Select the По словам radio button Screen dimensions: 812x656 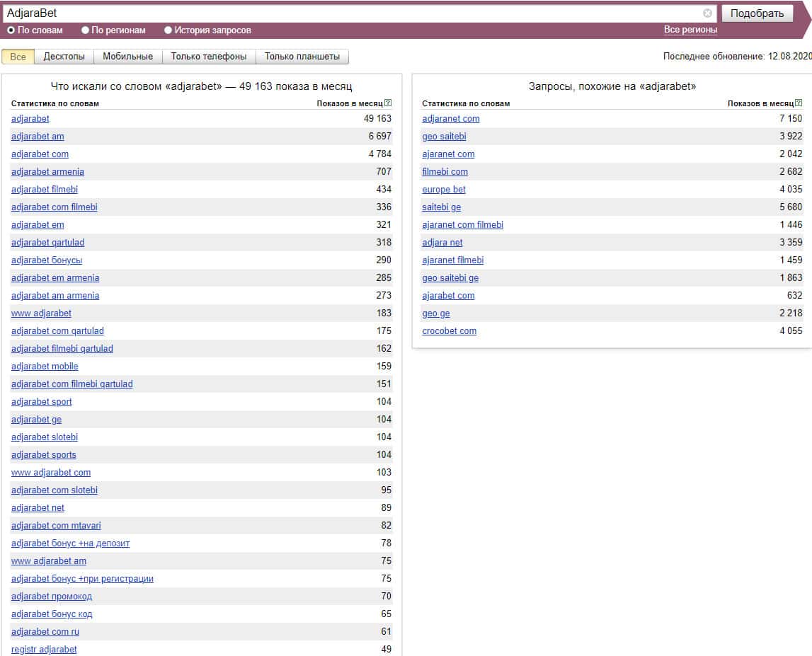[x=11, y=30]
